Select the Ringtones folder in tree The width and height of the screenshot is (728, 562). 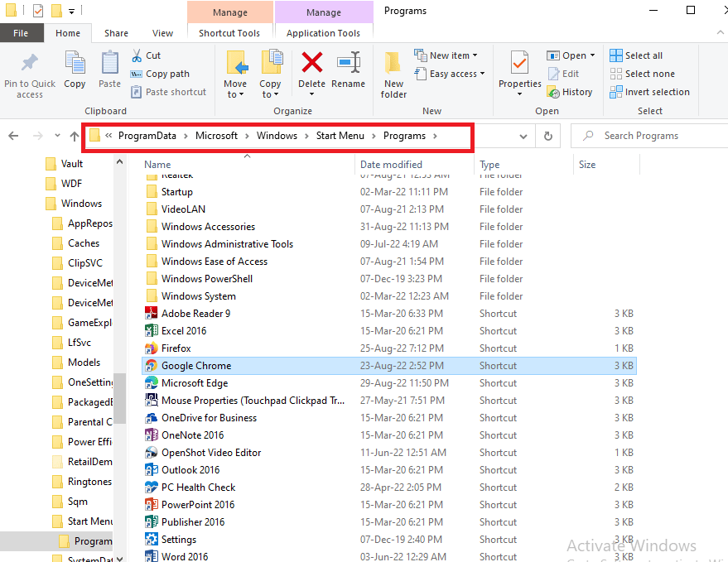coord(82,481)
